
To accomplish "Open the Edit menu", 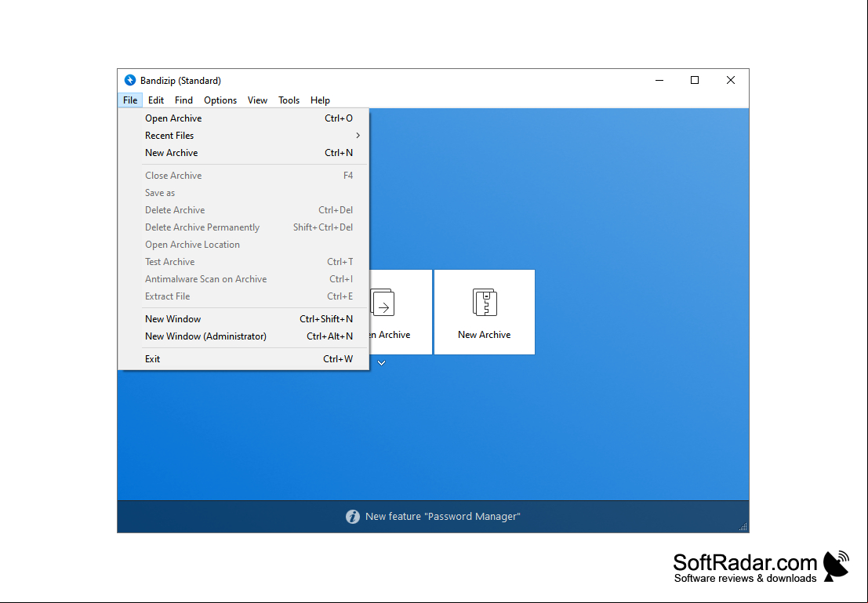I will tap(155, 100).
